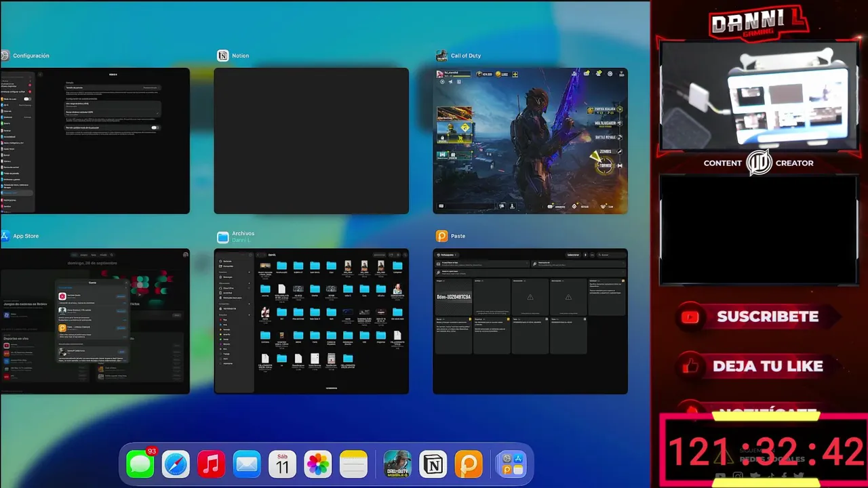Switch to the App Store app preview
The height and width of the screenshot is (488, 868).
coord(95,321)
